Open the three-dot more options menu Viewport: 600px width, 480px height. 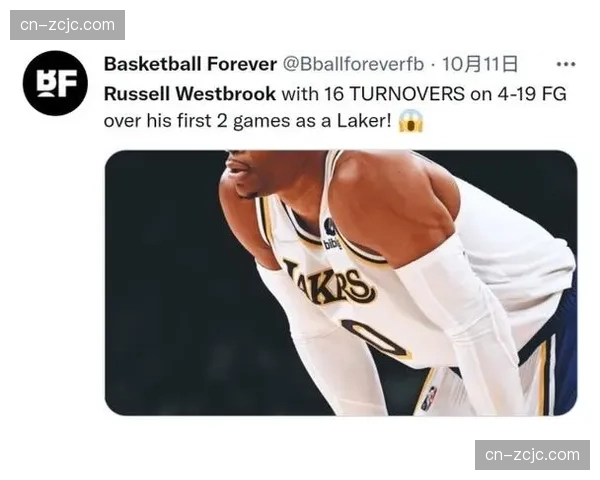coord(566,64)
